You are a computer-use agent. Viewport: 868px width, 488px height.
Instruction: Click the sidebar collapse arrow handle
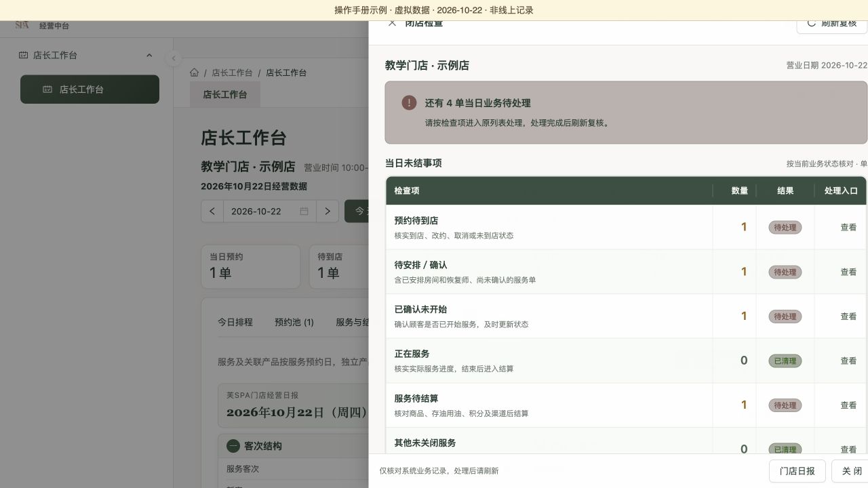click(x=174, y=59)
